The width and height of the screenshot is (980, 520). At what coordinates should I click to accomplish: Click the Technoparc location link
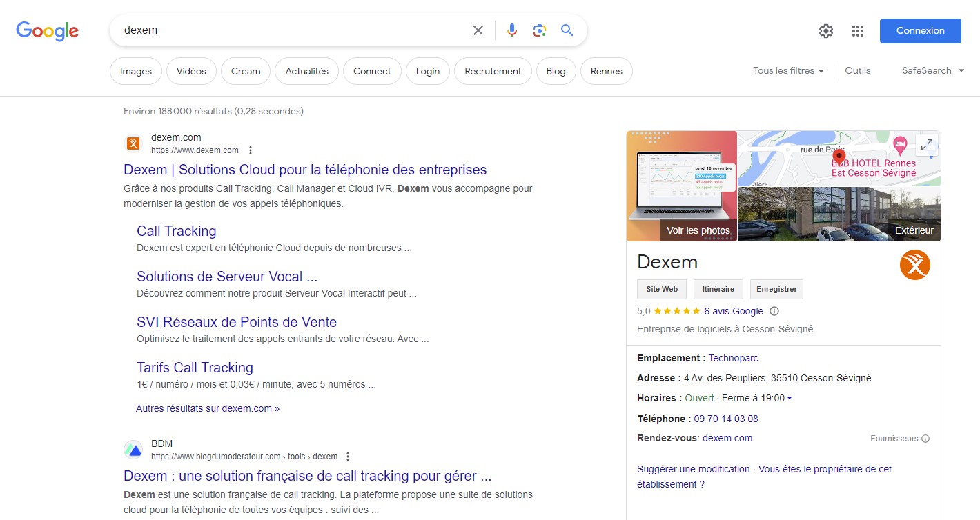coord(733,358)
